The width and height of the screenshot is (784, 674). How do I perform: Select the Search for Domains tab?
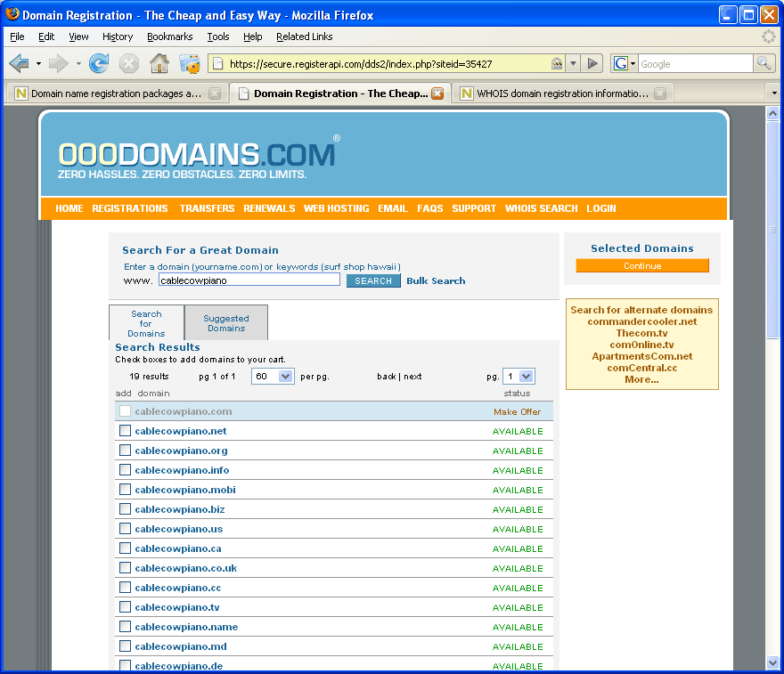[146, 323]
